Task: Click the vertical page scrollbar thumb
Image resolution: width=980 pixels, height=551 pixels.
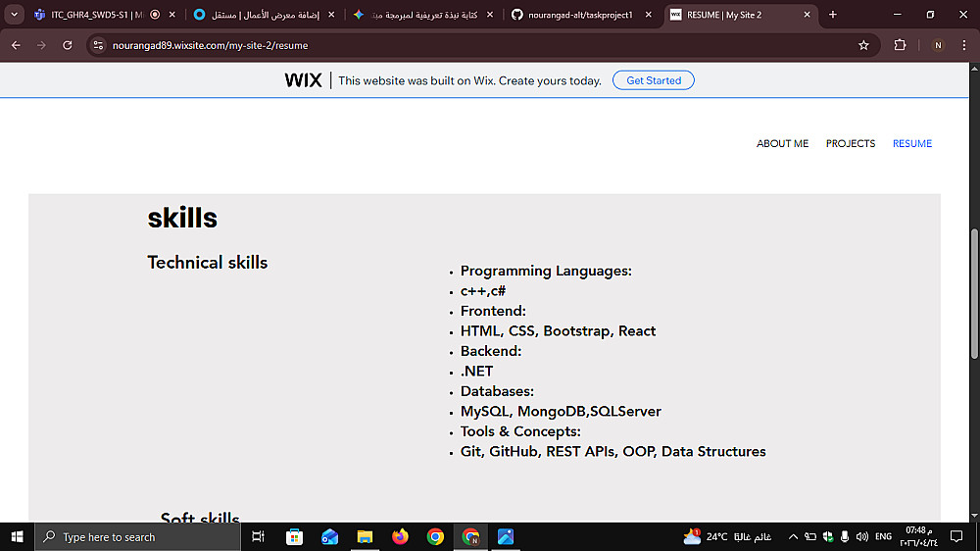Action: point(974,294)
